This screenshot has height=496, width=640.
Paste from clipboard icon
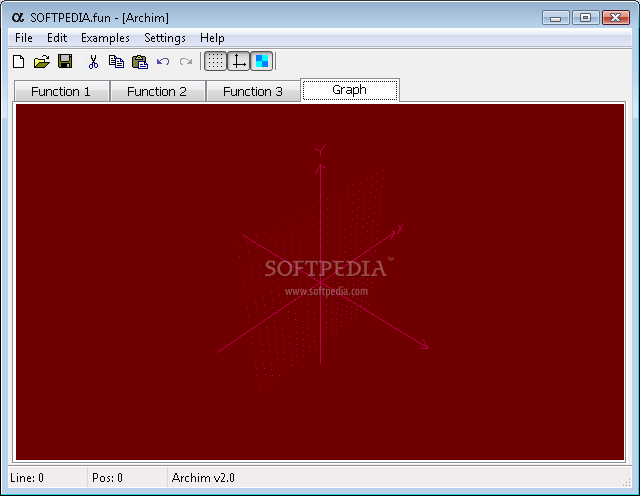140,62
